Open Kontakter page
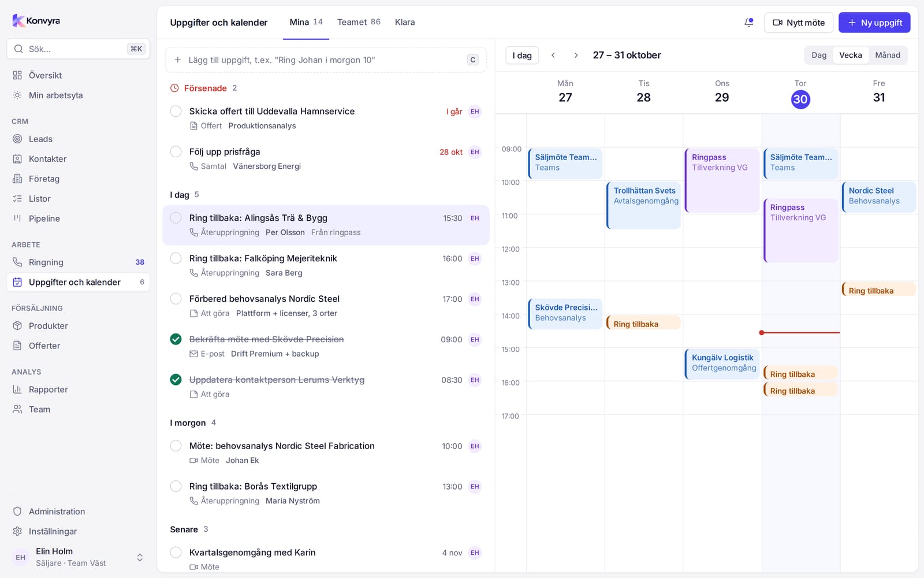The image size is (924, 578). [78, 159]
